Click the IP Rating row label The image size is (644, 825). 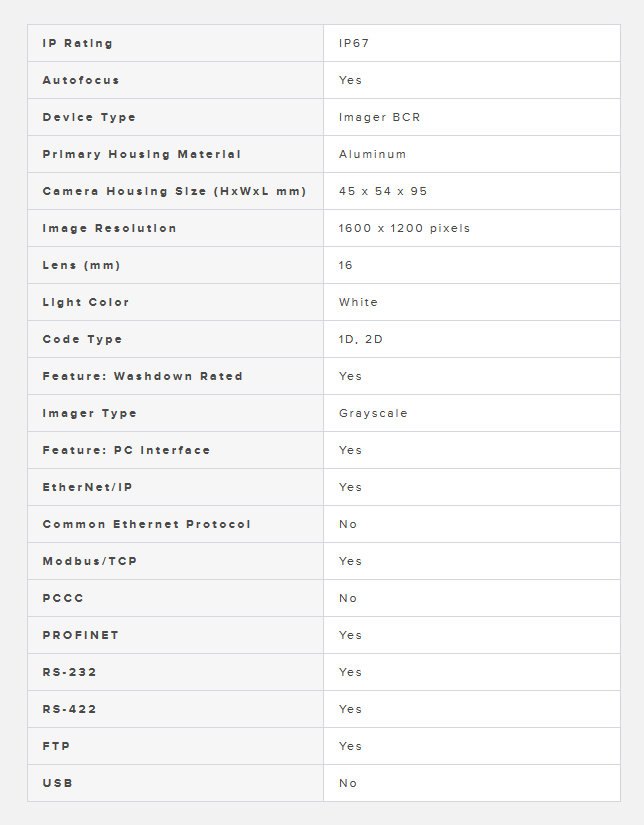(78, 44)
